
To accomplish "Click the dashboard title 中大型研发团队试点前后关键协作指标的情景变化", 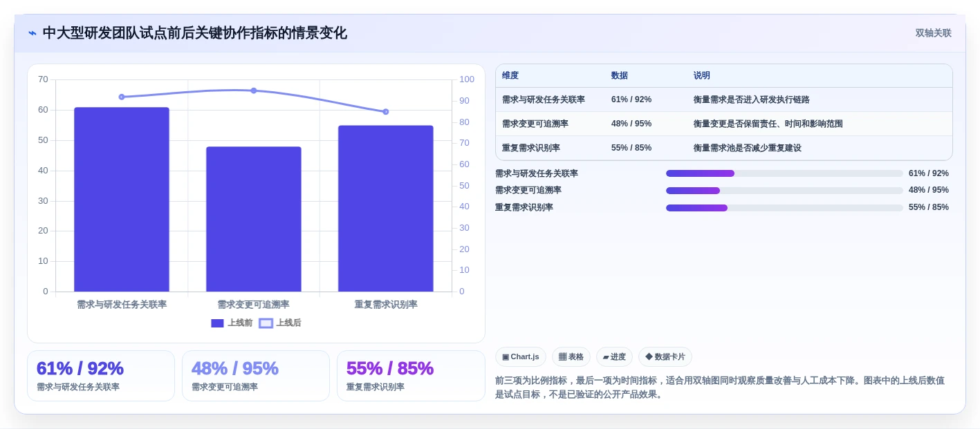I will tap(195, 33).
